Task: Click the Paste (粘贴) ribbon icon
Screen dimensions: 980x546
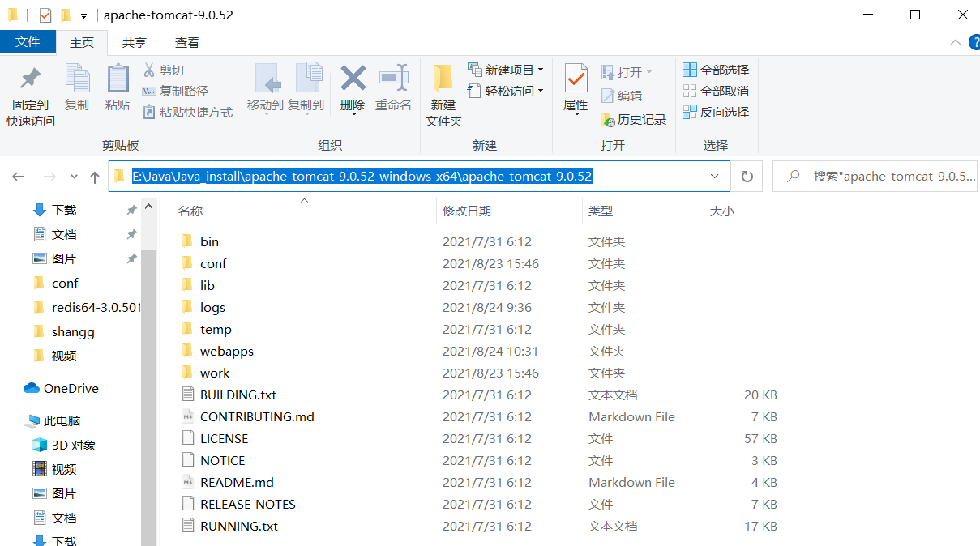Action: 118,79
